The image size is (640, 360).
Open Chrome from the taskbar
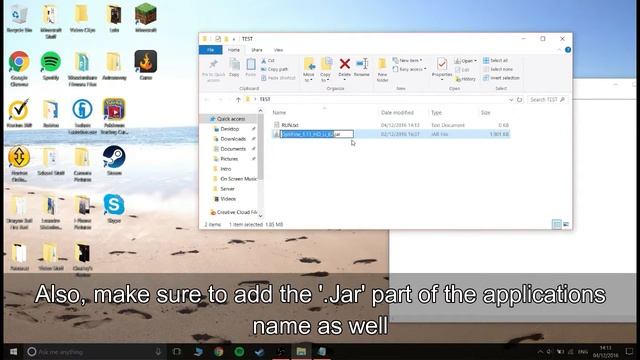point(218,351)
